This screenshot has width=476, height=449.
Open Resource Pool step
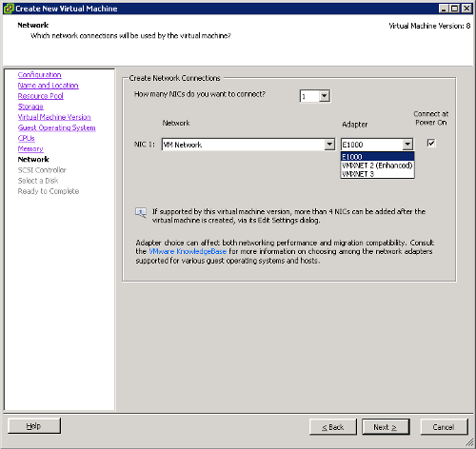coord(40,96)
